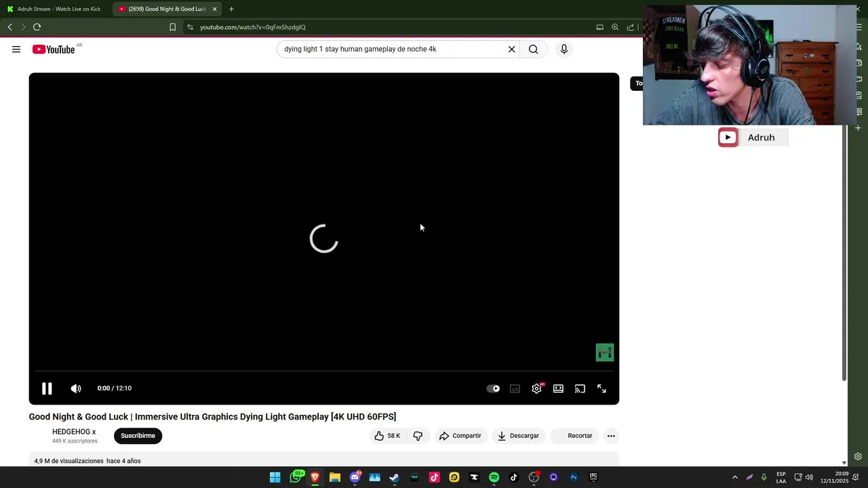Open a new browser tab

231,9
